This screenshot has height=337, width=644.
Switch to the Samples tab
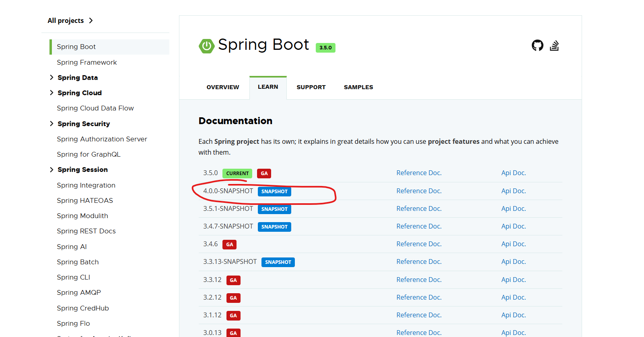(x=358, y=87)
